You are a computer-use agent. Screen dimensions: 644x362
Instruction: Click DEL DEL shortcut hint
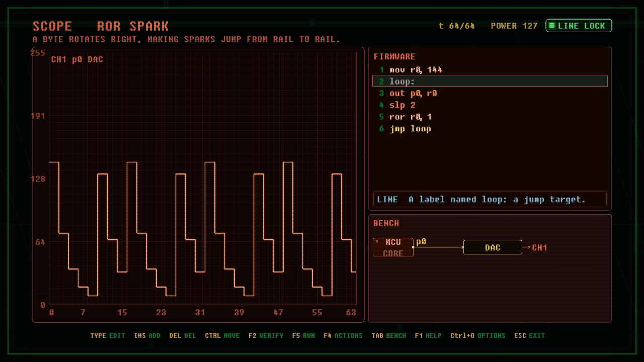(183, 335)
